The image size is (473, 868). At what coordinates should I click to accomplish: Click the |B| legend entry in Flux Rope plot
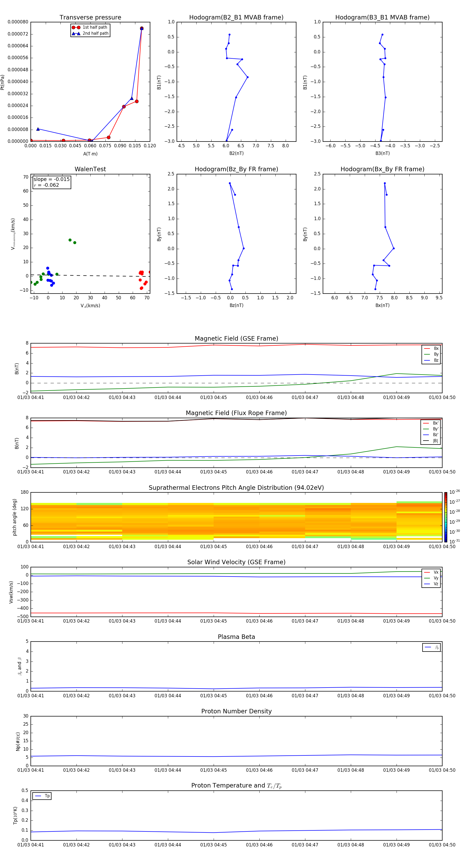(431, 441)
